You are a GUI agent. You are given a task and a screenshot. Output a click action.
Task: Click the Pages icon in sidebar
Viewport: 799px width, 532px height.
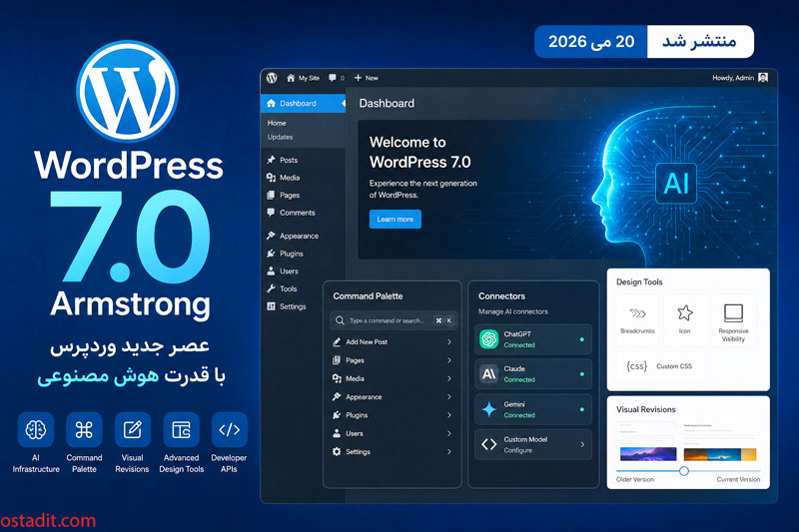click(x=271, y=195)
